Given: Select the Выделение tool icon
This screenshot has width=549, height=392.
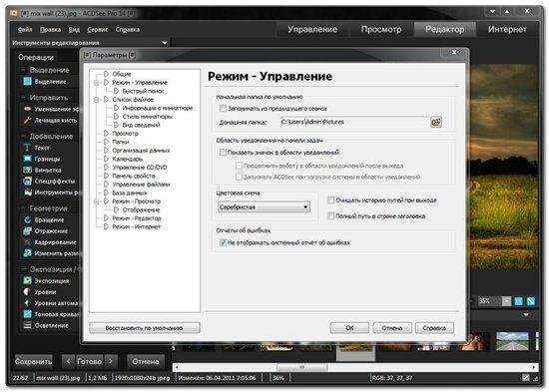Looking at the screenshot, I should (x=27, y=81).
